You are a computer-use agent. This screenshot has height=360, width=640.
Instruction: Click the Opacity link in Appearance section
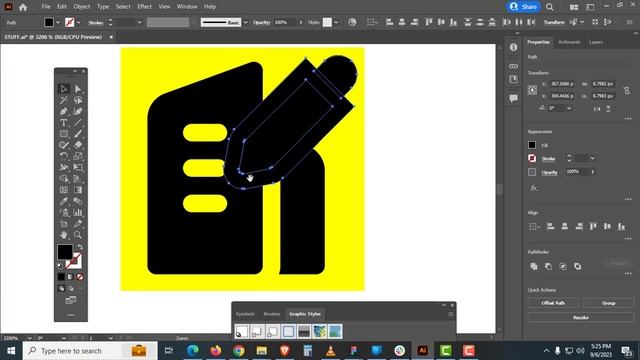549,172
